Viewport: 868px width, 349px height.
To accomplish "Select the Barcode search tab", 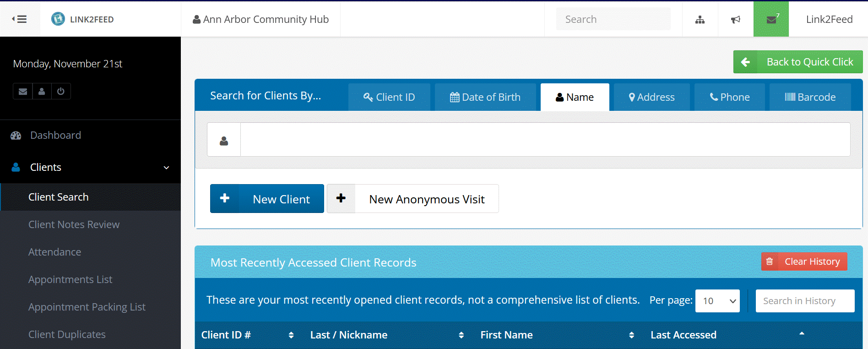I will tap(810, 97).
